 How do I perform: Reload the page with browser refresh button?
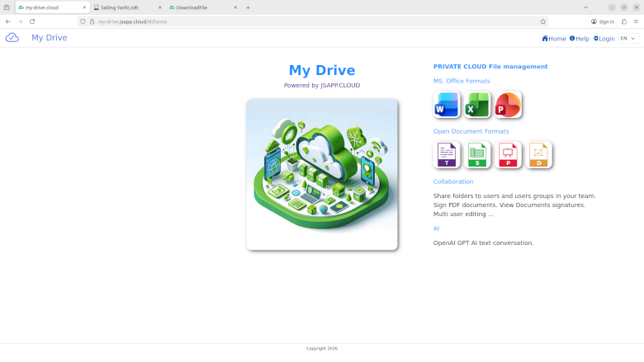[x=32, y=21]
